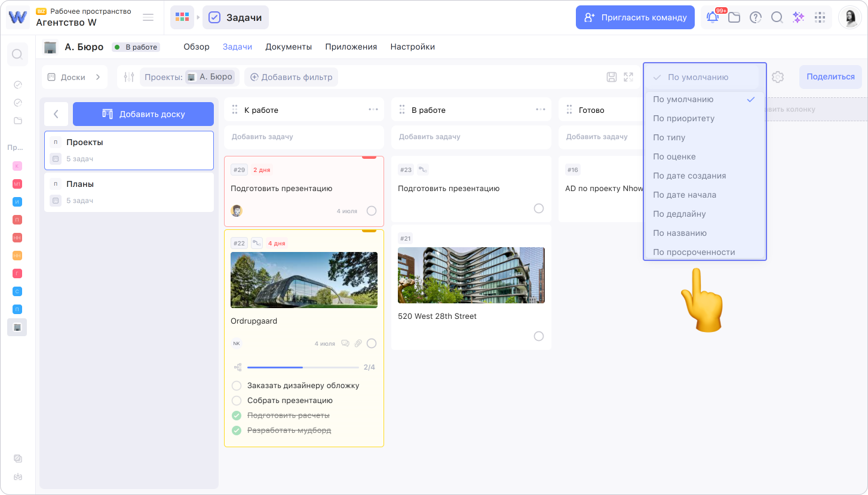Screen dimensions: 868x495
Task: Click the top-right search magnifier
Action: [777, 17]
